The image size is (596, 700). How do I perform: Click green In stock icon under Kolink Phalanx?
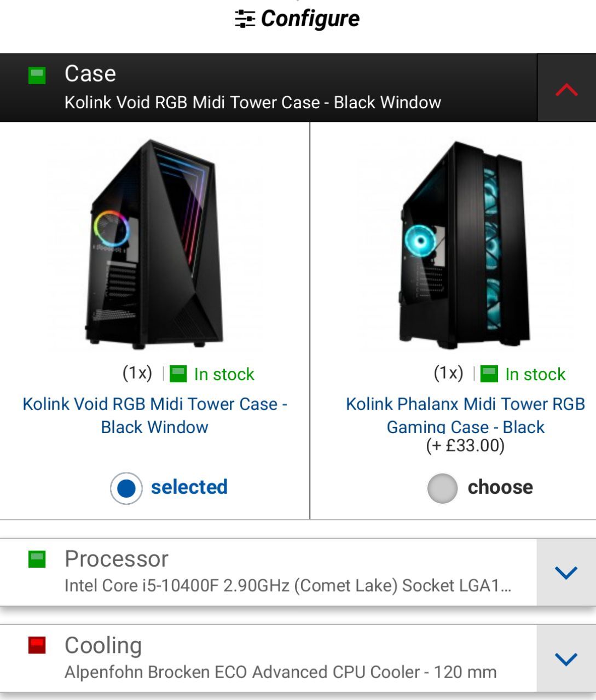tap(489, 374)
